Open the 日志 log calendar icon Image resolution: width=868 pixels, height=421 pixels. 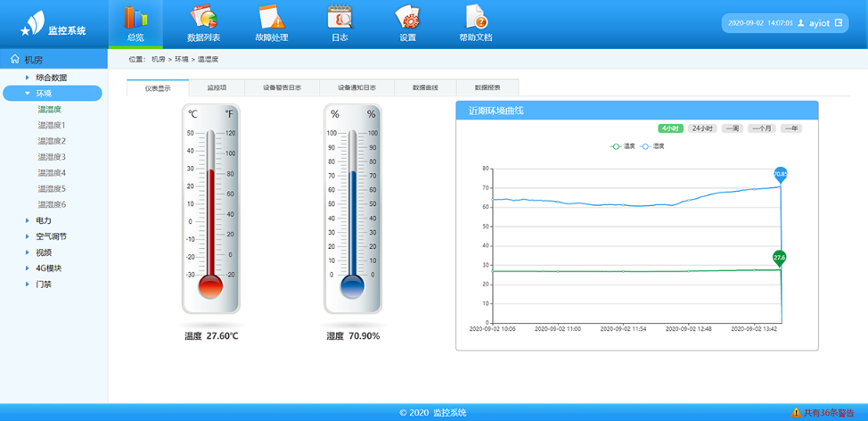coord(340,18)
